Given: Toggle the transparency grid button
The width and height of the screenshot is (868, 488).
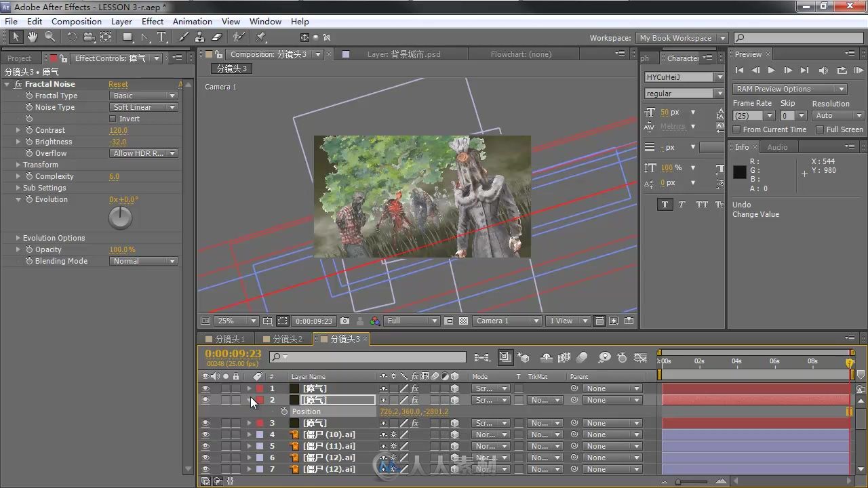Looking at the screenshot, I should 464,321.
